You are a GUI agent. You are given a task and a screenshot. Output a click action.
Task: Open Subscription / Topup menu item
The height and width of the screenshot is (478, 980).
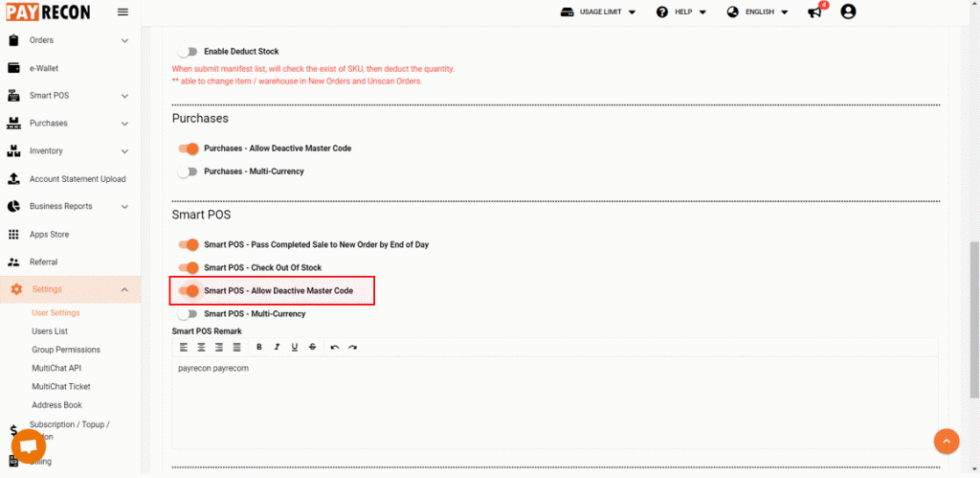70,430
